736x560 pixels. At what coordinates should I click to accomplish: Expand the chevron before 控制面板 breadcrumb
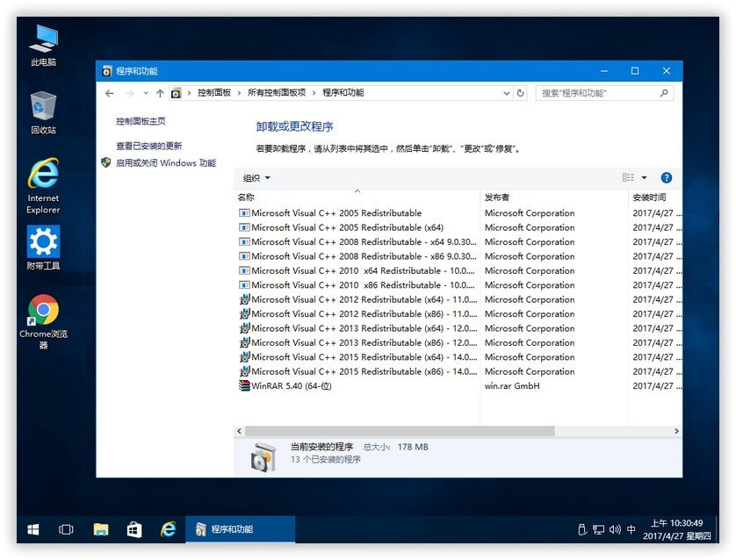click(x=189, y=93)
